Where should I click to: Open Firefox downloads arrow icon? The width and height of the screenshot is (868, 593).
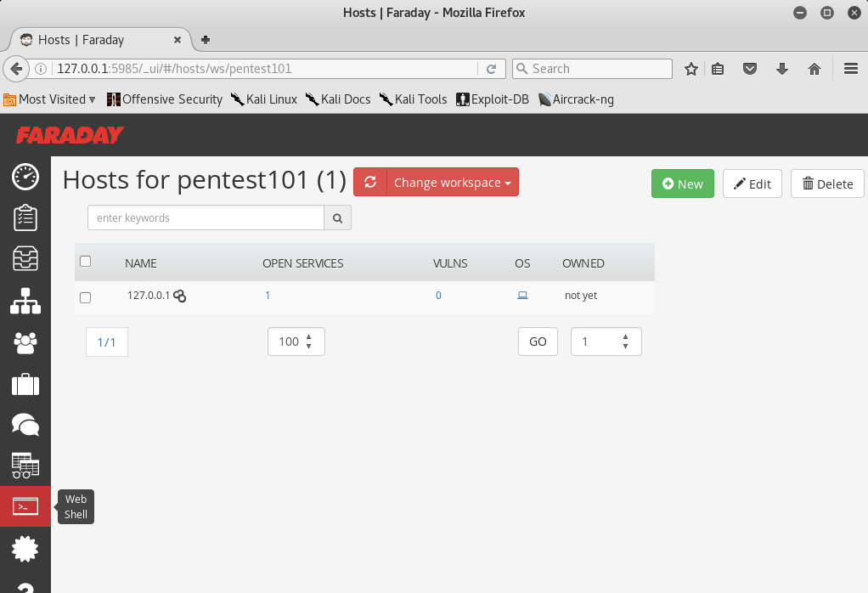782,69
